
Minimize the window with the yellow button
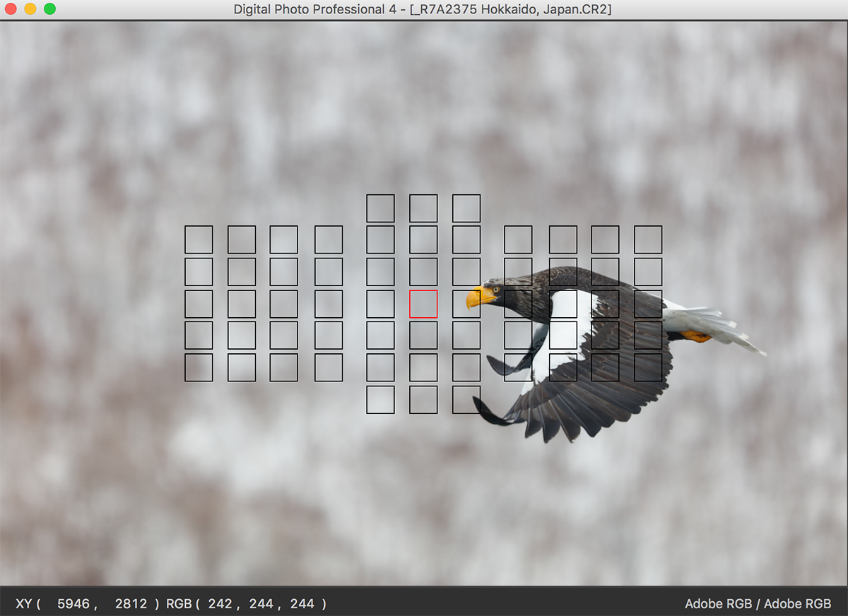30,9
